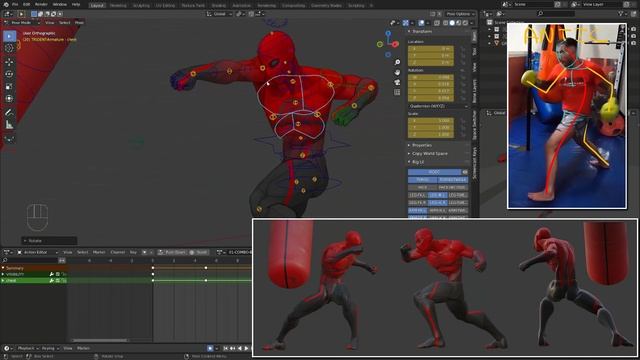Open the Global transform orientation dropdown
Viewport: 640px width, 360px height.
pyautogui.click(x=219, y=14)
